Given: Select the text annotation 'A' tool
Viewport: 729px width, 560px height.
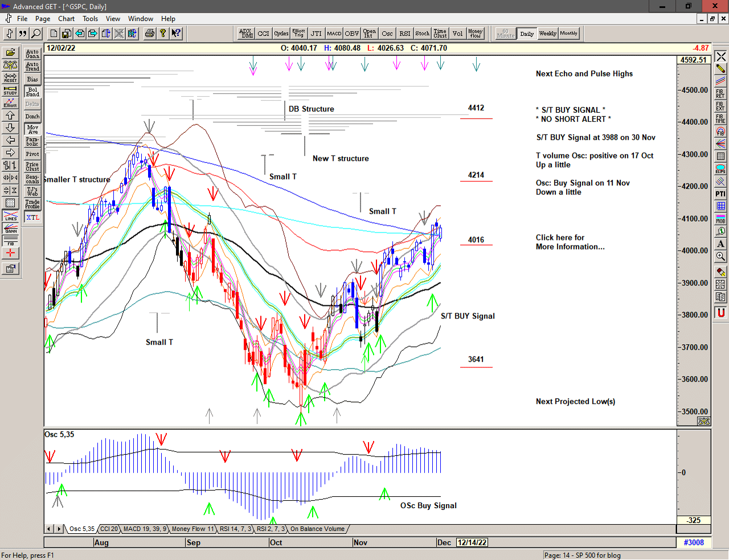Looking at the screenshot, I should pyautogui.click(x=720, y=244).
